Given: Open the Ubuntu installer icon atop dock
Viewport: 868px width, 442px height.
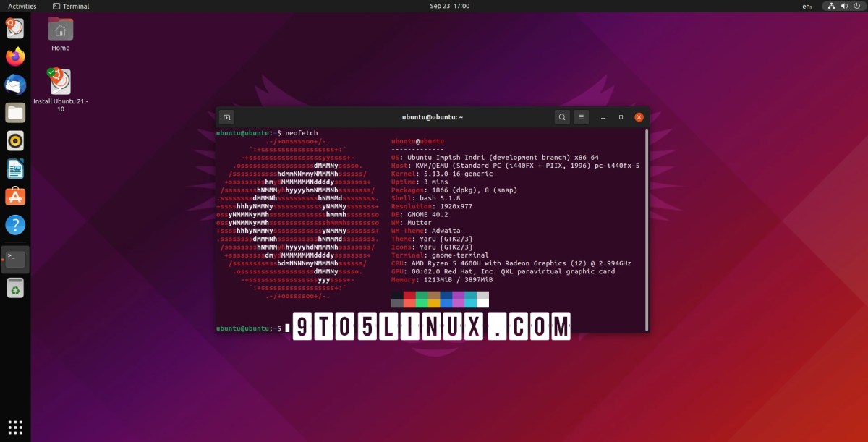Looking at the screenshot, I should (15, 28).
